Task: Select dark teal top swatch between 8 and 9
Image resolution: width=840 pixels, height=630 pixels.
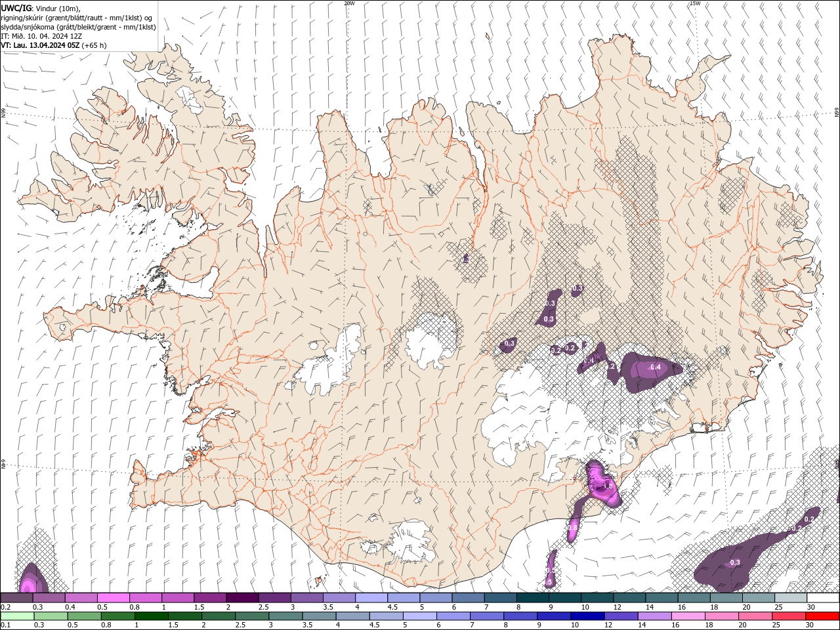Action: (533, 597)
